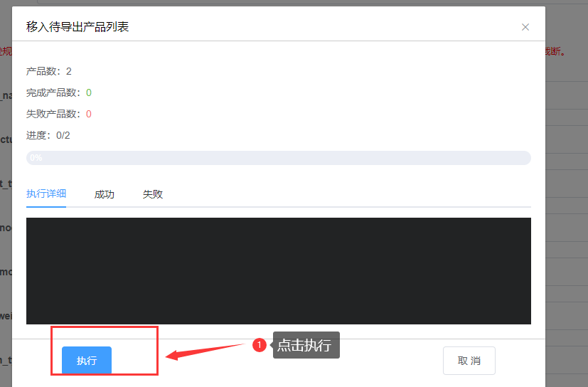Click the 进度: 0/2 text
The image size is (588, 387).
[x=48, y=135]
